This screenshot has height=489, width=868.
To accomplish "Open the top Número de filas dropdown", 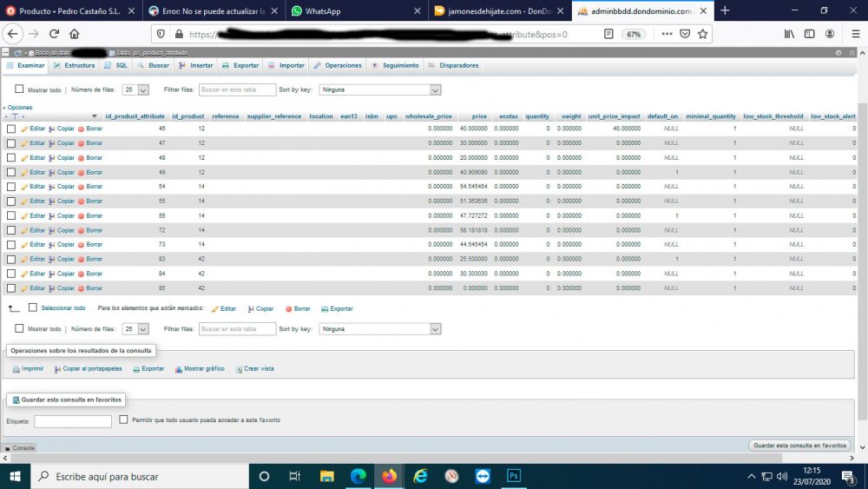I will click(x=135, y=89).
